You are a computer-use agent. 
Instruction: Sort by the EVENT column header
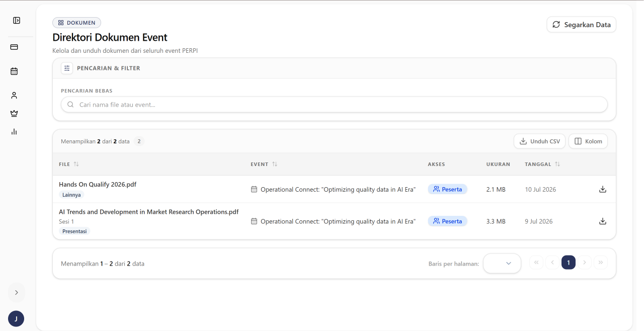(x=264, y=164)
